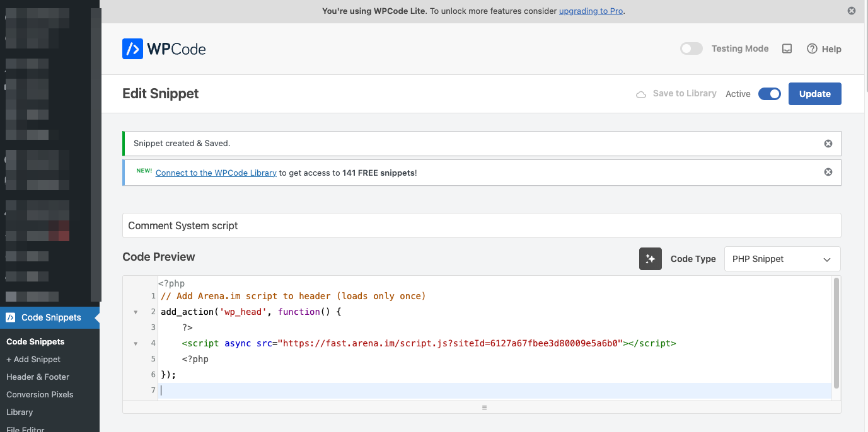Click the WPCode logo
Viewport: 868px width, 432px height.
click(164, 49)
